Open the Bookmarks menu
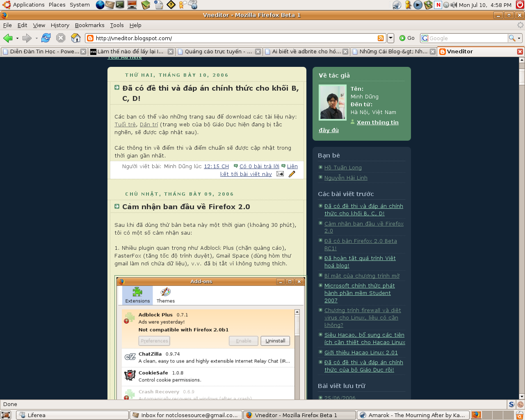The height and width of the screenshot is (420, 525). click(x=89, y=25)
